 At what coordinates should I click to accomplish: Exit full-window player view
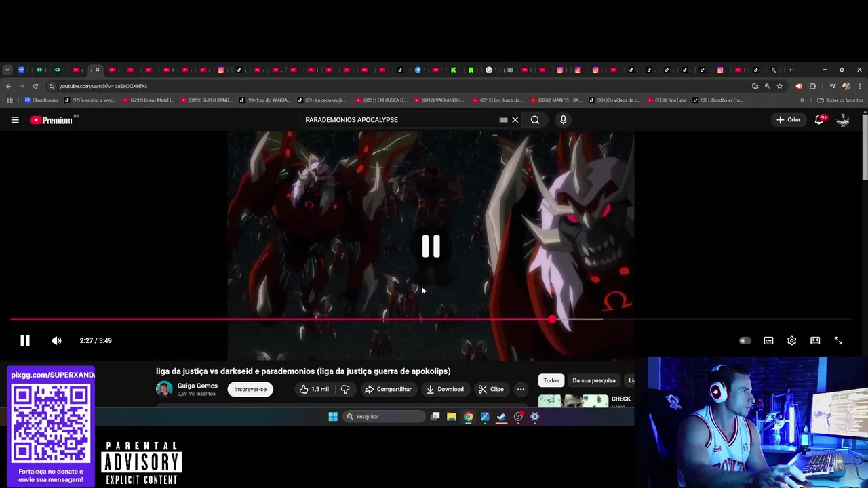(838, 341)
